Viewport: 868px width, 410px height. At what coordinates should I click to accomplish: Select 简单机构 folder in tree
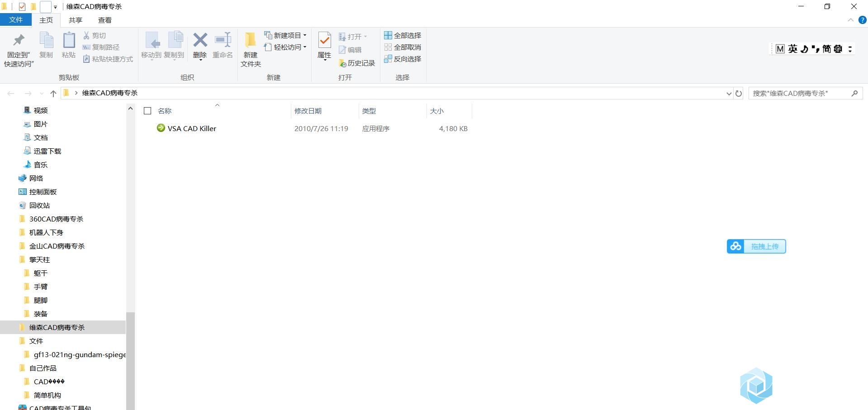pyautogui.click(x=47, y=395)
